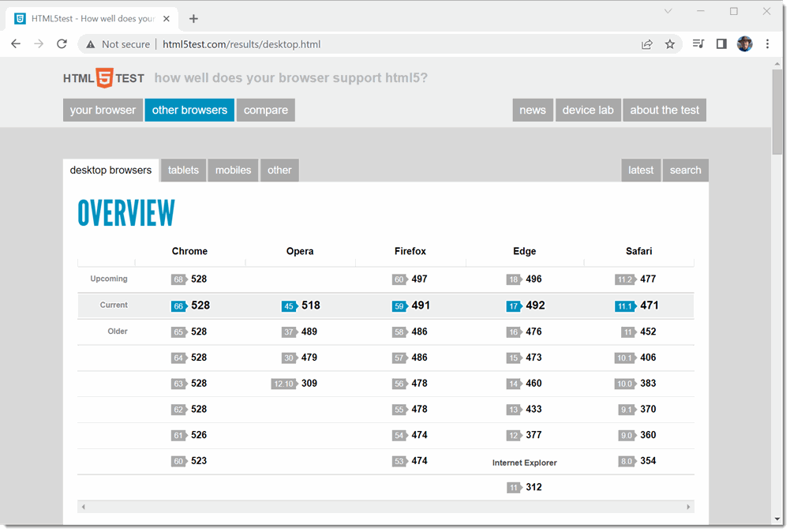
Task: Click the table scroll left arrow
Action: pos(84,508)
